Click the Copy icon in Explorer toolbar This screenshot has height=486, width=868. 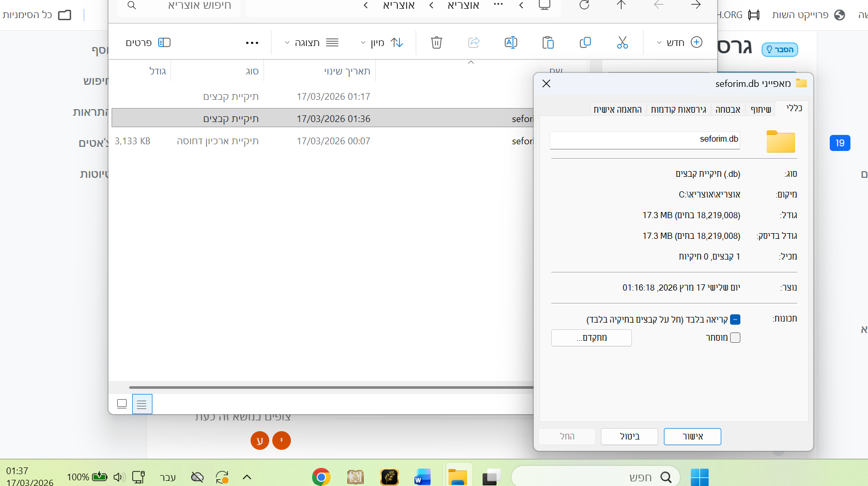click(585, 42)
